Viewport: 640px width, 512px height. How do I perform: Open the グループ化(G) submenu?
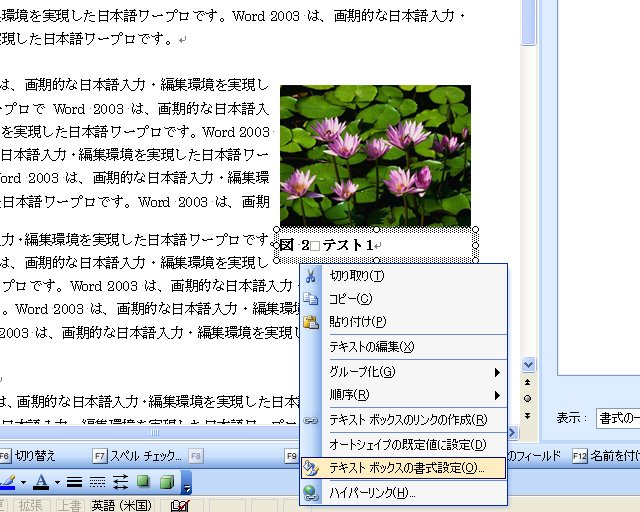(403, 372)
